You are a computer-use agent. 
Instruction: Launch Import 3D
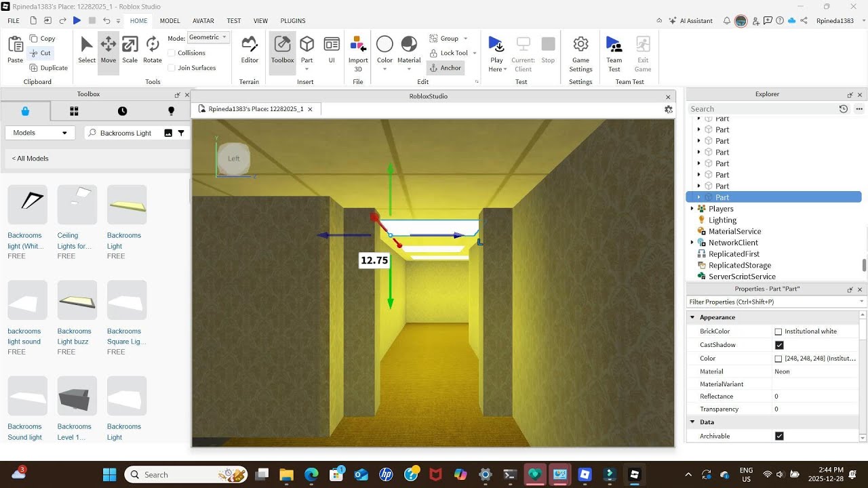[358, 54]
